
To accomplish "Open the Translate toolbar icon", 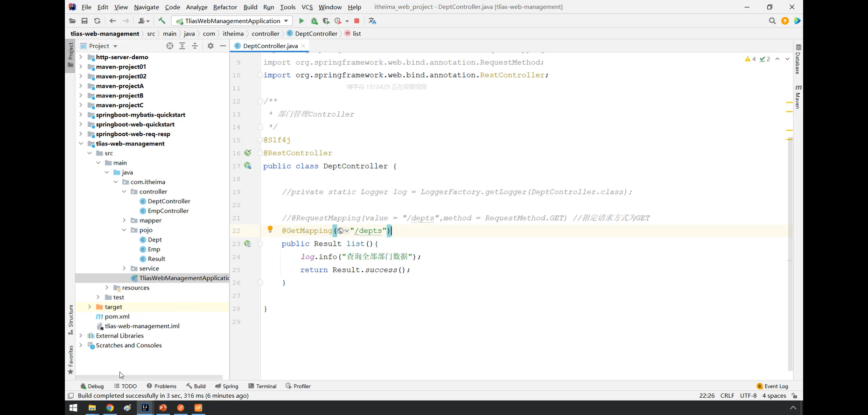I will coord(372,21).
